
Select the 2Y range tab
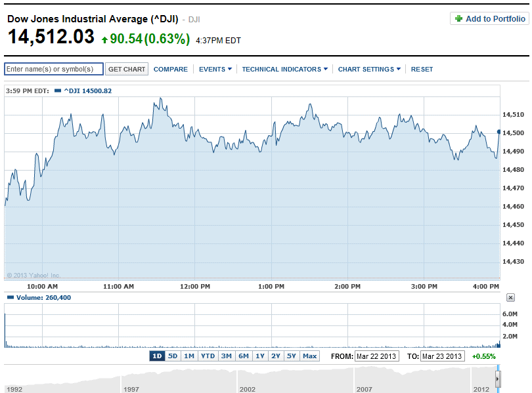pyautogui.click(x=276, y=356)
